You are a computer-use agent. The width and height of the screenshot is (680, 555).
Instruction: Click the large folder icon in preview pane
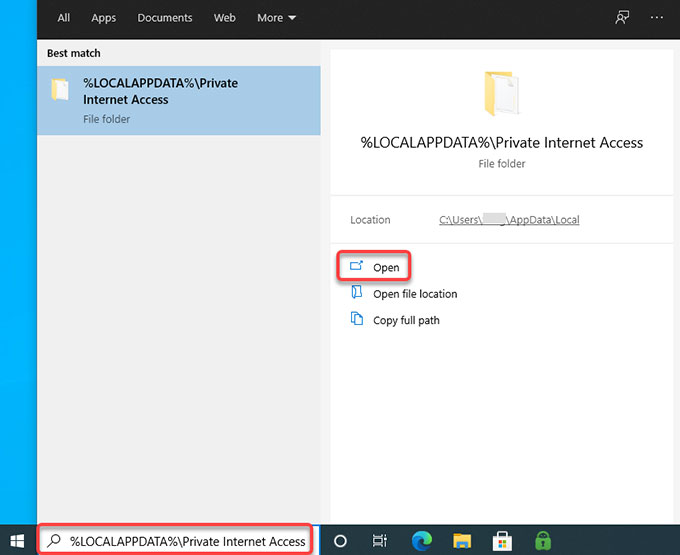click(x=501, y=93)
